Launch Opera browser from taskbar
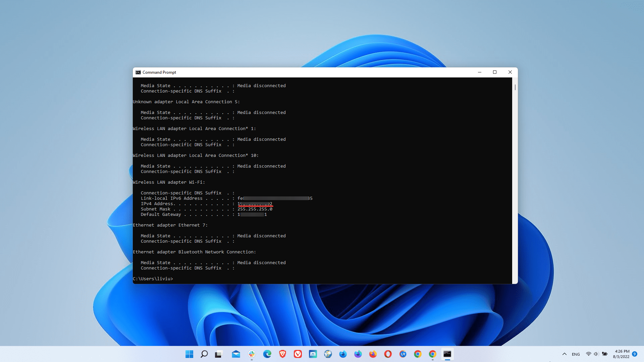 click(388, 354)
